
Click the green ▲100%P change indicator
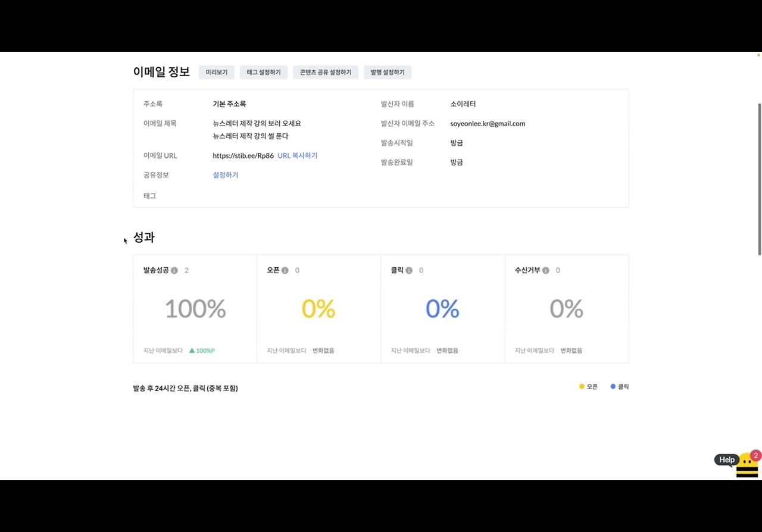202,351
